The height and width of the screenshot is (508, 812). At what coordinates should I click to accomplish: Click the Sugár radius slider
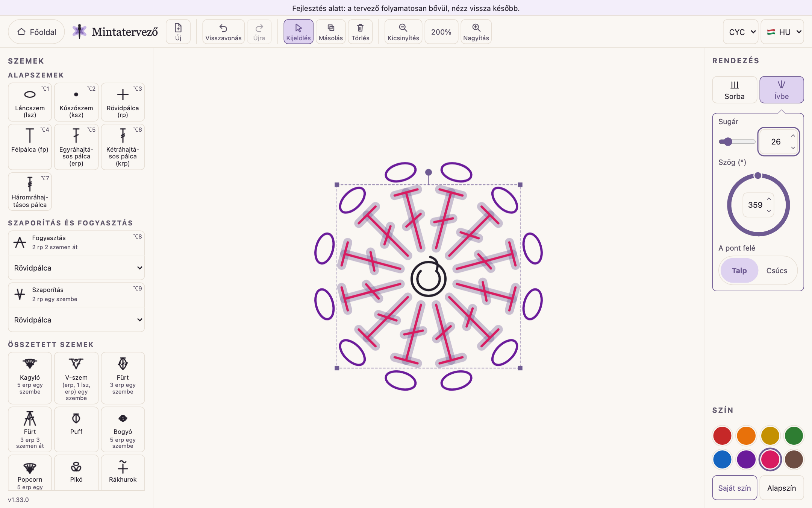click(737, 142)
